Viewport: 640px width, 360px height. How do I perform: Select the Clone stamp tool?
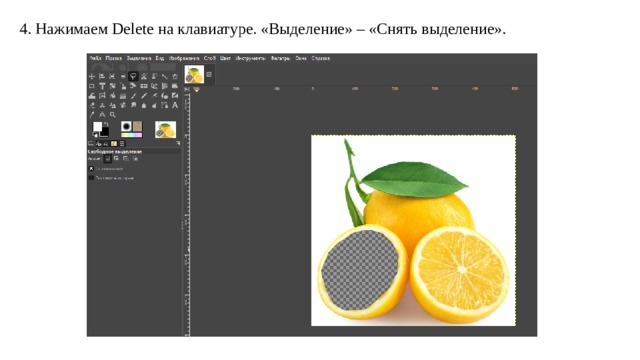(102, 105)
